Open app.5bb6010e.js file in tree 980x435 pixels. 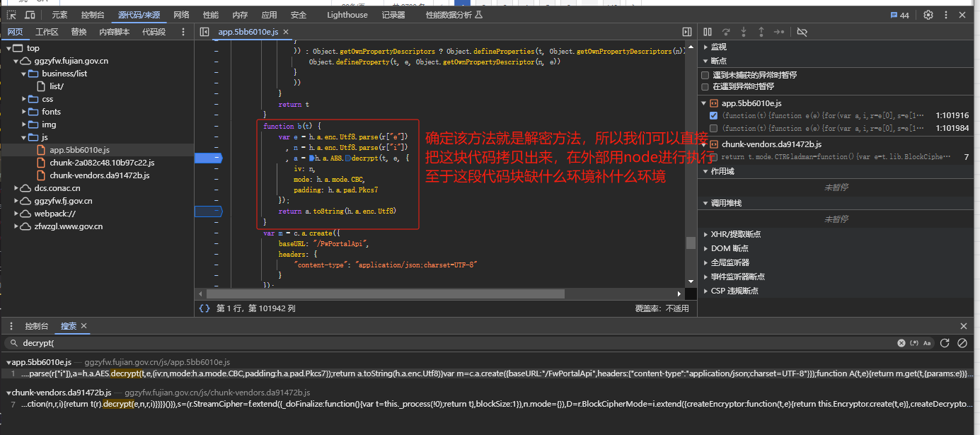pyautogui.click(x=79, y=150)
